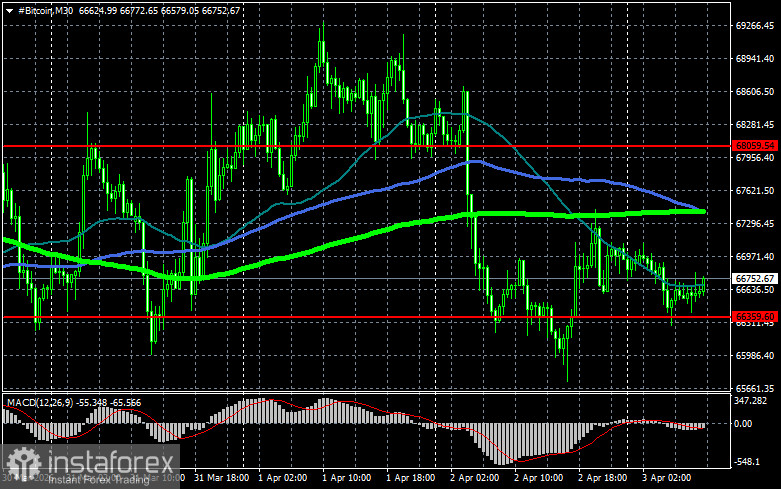
Task: Click the current price tag 66752.67 on axis
Action: pos(755,278)
